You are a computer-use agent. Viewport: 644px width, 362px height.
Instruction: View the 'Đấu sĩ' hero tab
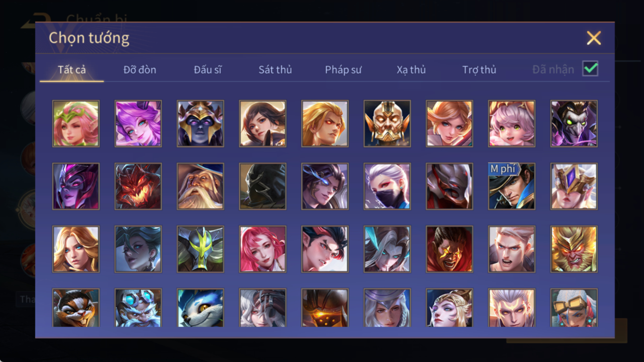pos(208,70)
